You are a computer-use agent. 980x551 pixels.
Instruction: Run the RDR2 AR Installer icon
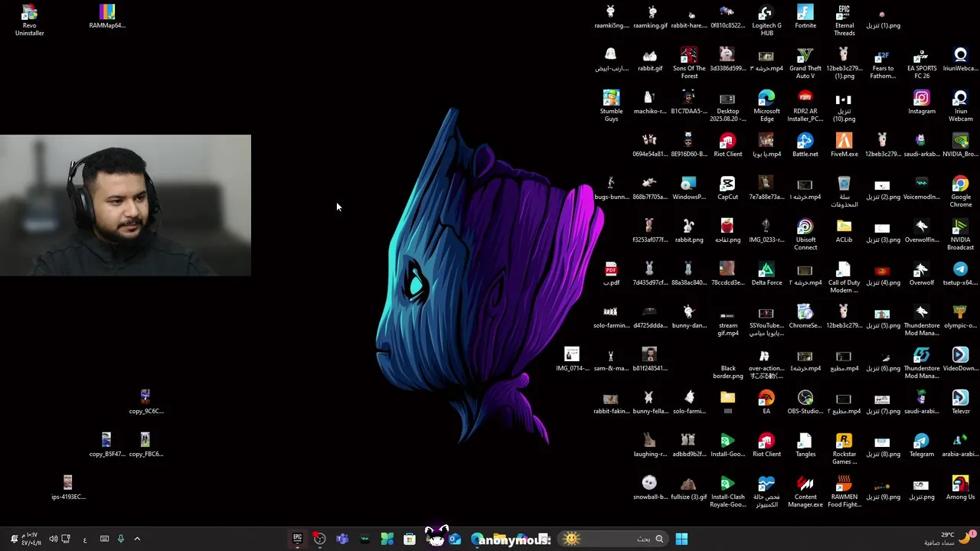click(x=805, y=106)
